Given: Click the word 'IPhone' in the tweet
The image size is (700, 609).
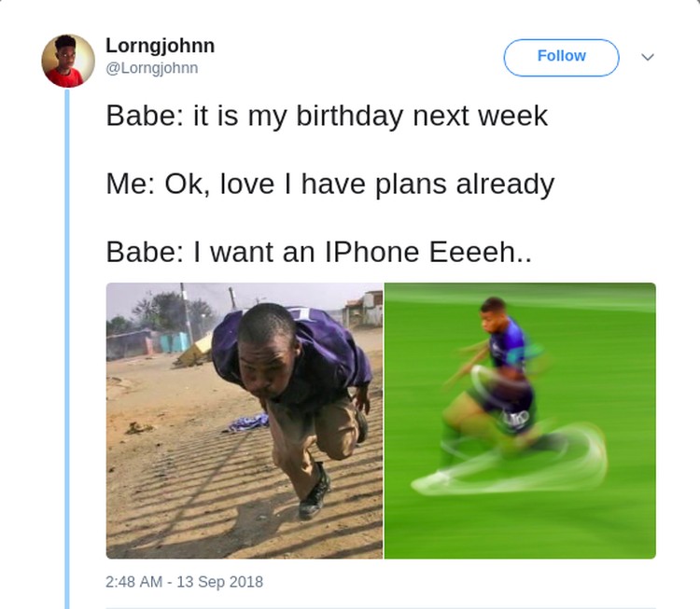Looking at the screenshot, I should (x=371, y=252).
